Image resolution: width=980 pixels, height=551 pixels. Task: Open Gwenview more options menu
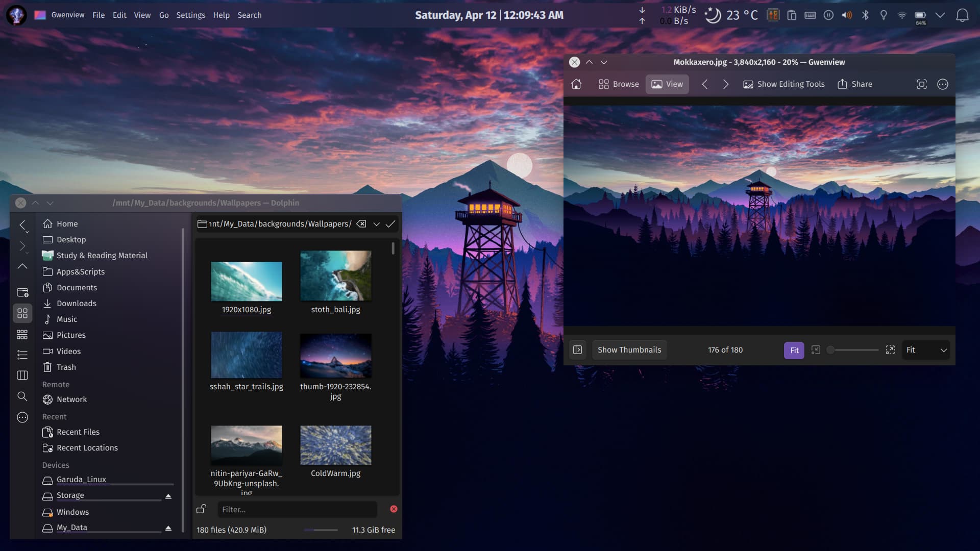point(943,84)
